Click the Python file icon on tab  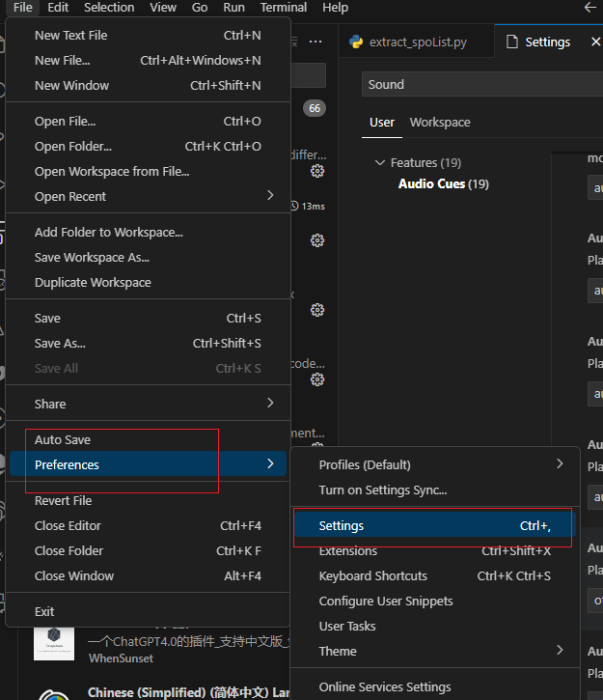coord(356,42)
